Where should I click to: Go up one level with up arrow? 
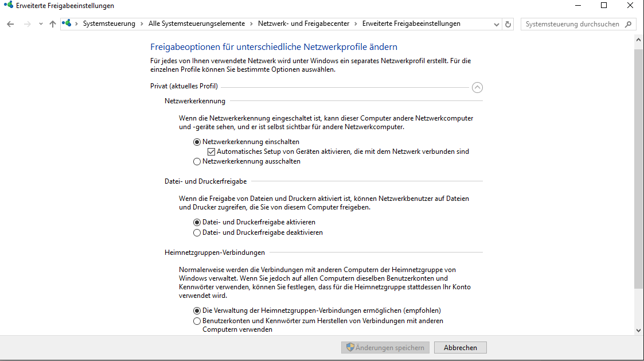click(53, 24)
